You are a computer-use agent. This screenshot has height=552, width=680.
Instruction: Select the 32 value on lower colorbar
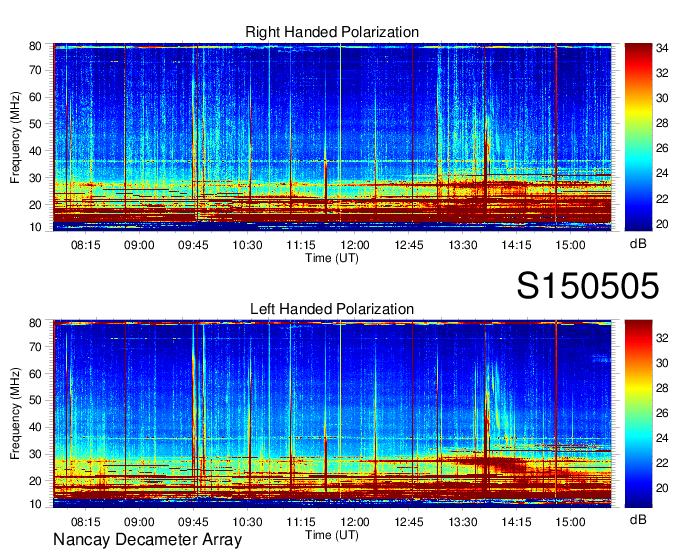click(x=662, y=338)
